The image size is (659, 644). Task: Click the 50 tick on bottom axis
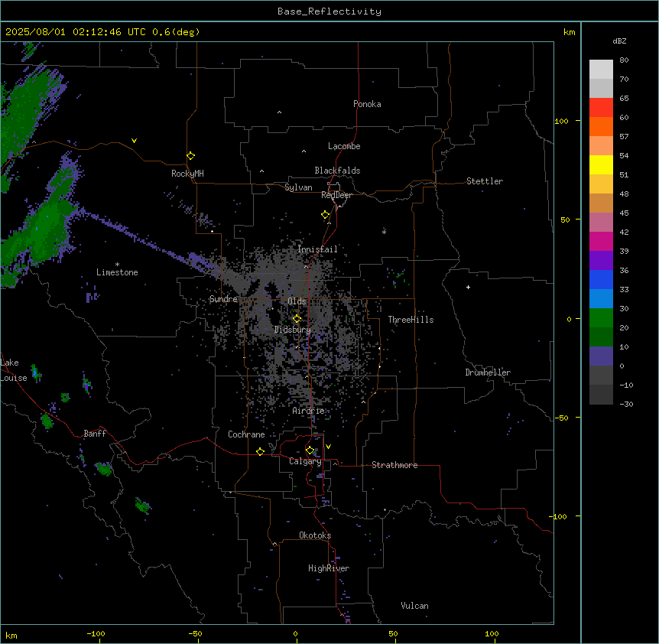[x=393, y=634]
